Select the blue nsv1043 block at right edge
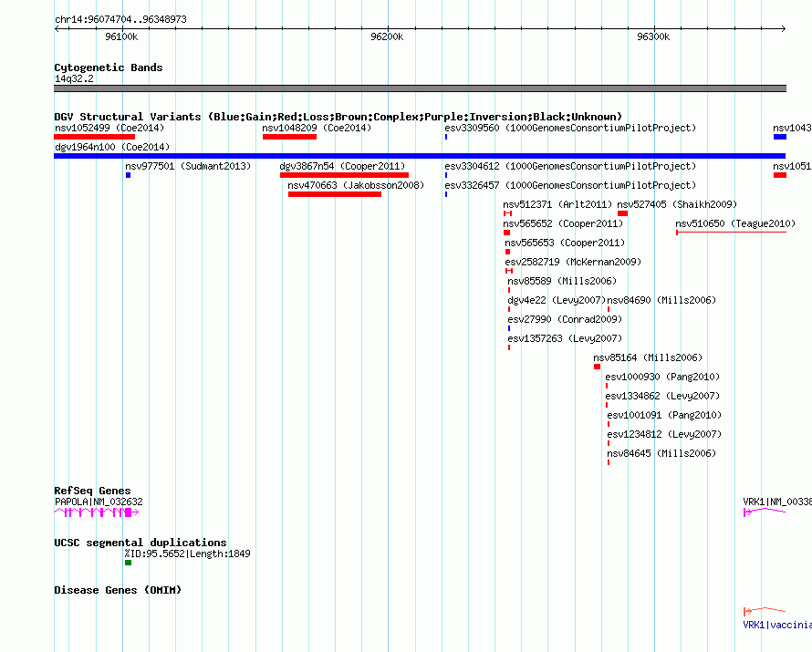The height and width of the screenshot is (652, 812). (x=780, y=137)
